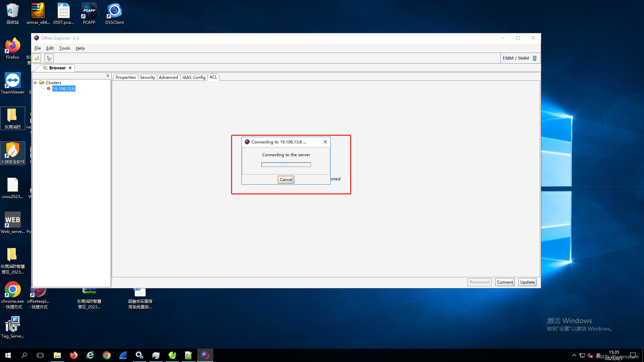The image size is (644, 362).
Task: Select the 0507.pca file on desktop
Action: click(x=63, y=14)
